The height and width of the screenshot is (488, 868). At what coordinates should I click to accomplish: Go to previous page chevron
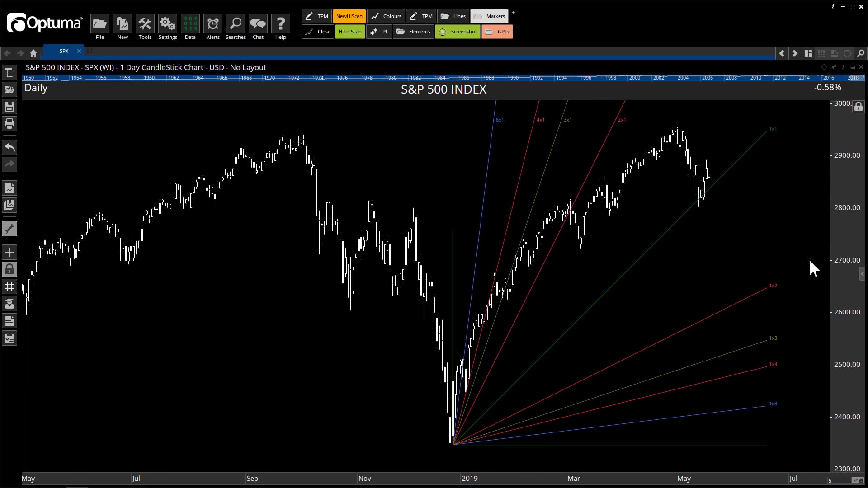pyautogui.click(x=782, y=53)
